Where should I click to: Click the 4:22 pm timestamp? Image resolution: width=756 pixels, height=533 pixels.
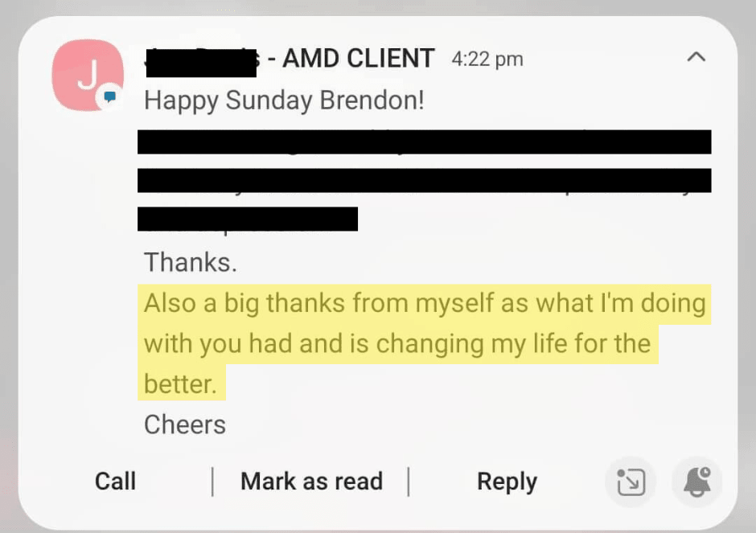487,59
